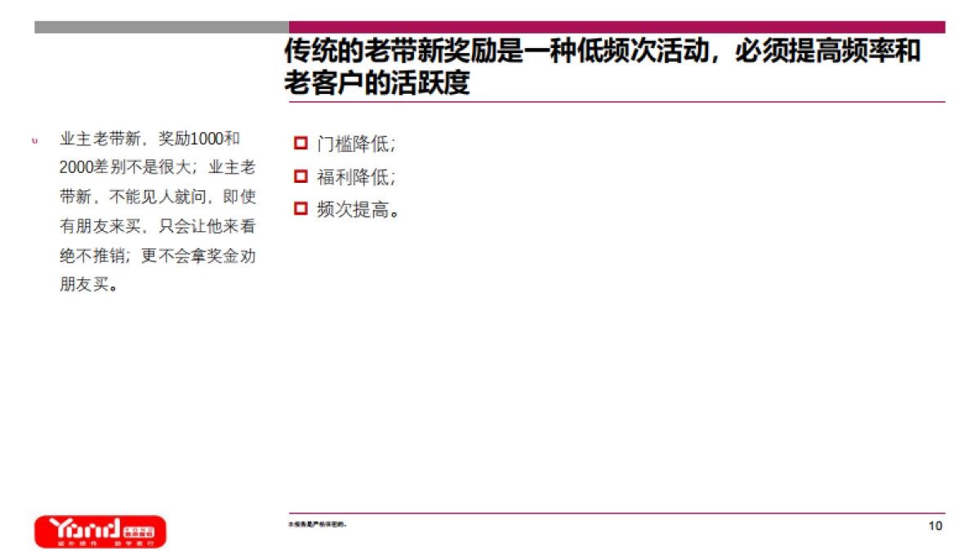Click the small bullet marker beside 业主老带新
This screenshot has height=551, width=980.
click(34, 140)
